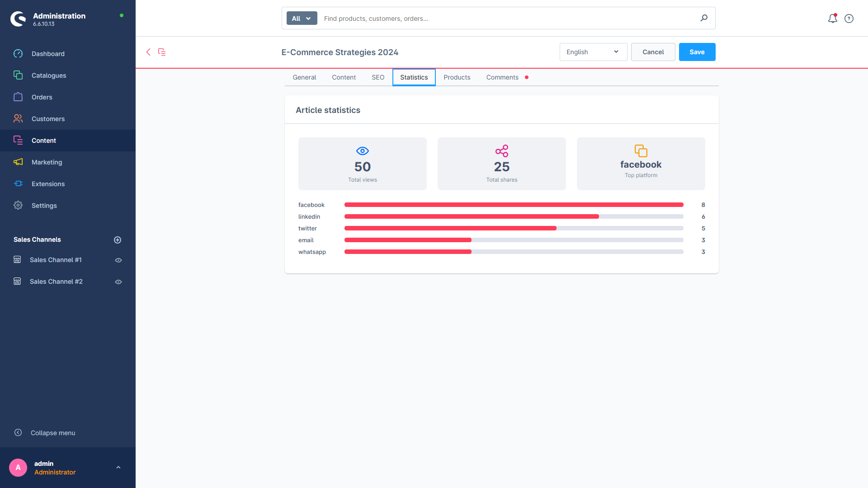
Task: Expand the admin user menu chevron
Action: pos(118,468)
